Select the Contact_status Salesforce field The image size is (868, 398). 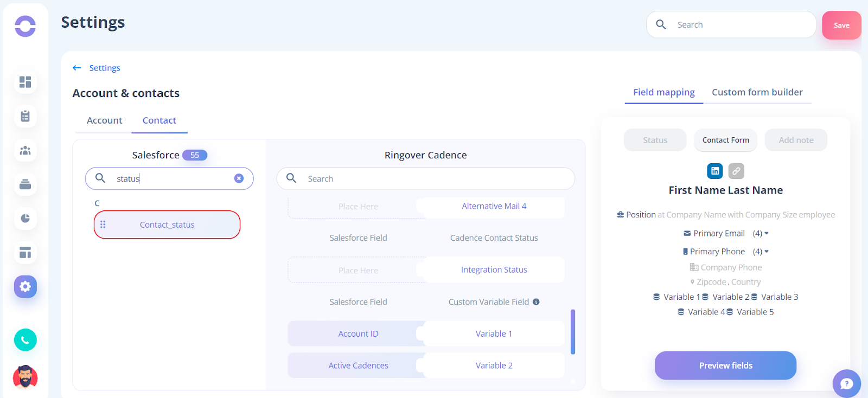[167, 224]
